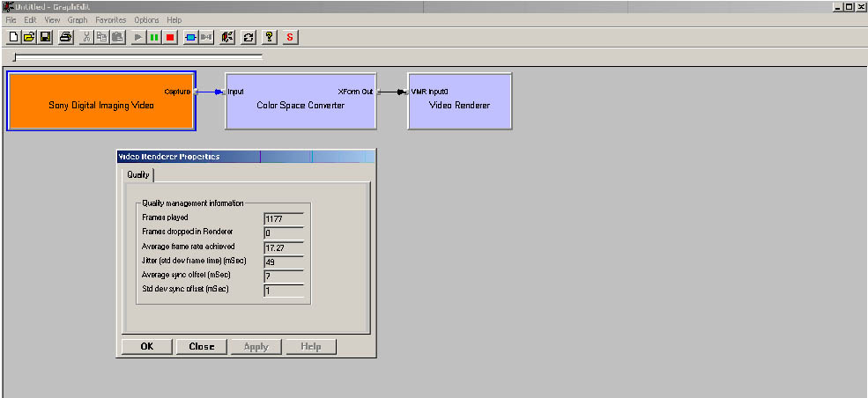The image size is (868, 398).
Task: Save the graph using the floppy disk icon
Action: pos(44,37)
